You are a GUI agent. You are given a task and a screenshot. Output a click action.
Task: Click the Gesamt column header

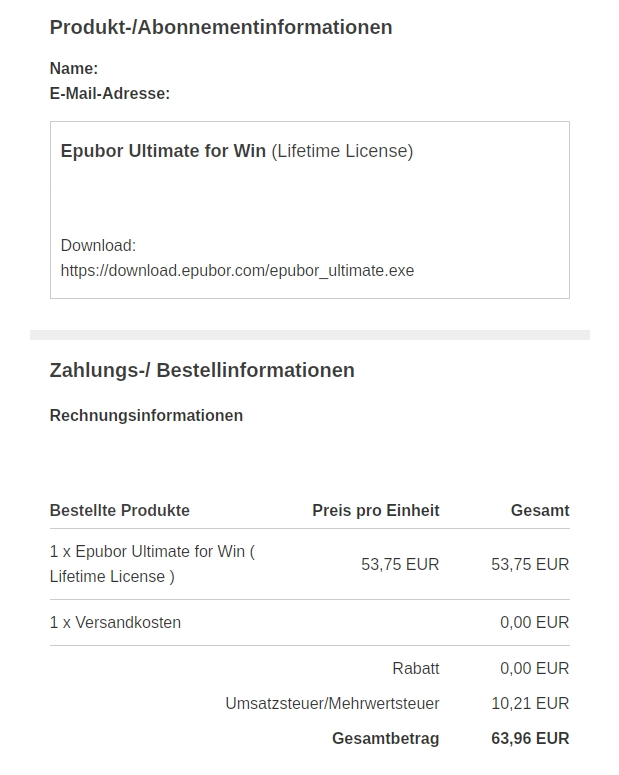tap(539, 510)
